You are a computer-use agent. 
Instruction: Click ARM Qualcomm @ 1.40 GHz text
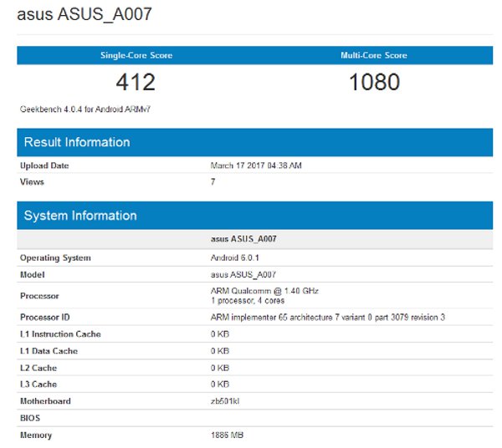(x=264, y=291)
